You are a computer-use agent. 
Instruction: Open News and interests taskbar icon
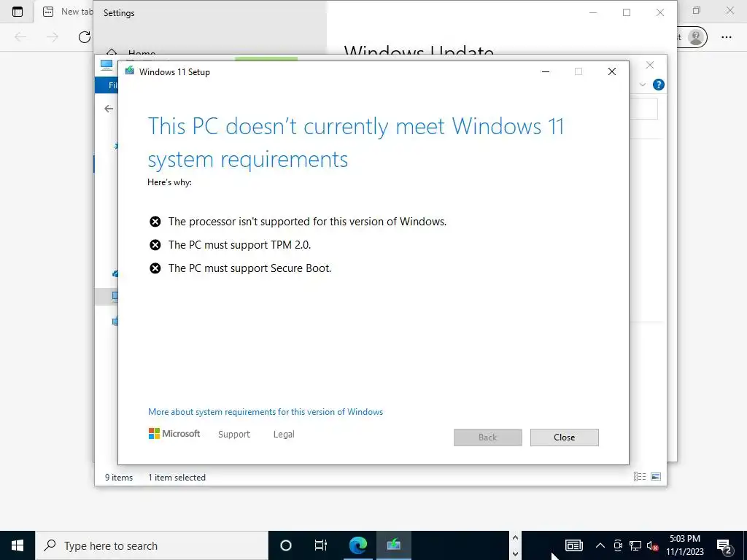[x=573, y=545]
